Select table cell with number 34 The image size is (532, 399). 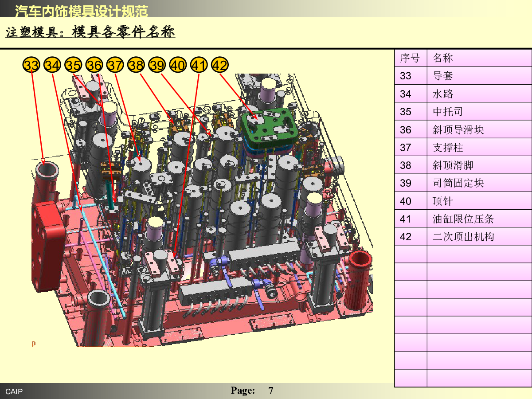(x=411, y=94)
